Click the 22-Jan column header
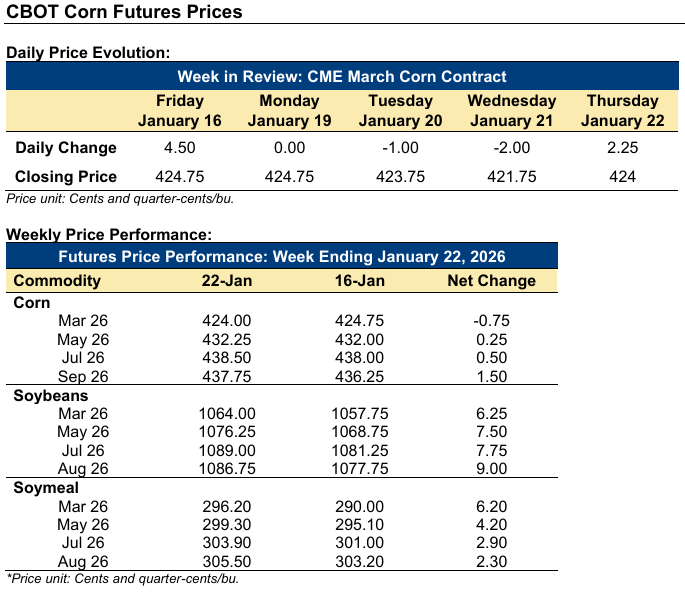Screen dimensions: 685x598 [x=227, y=281]
